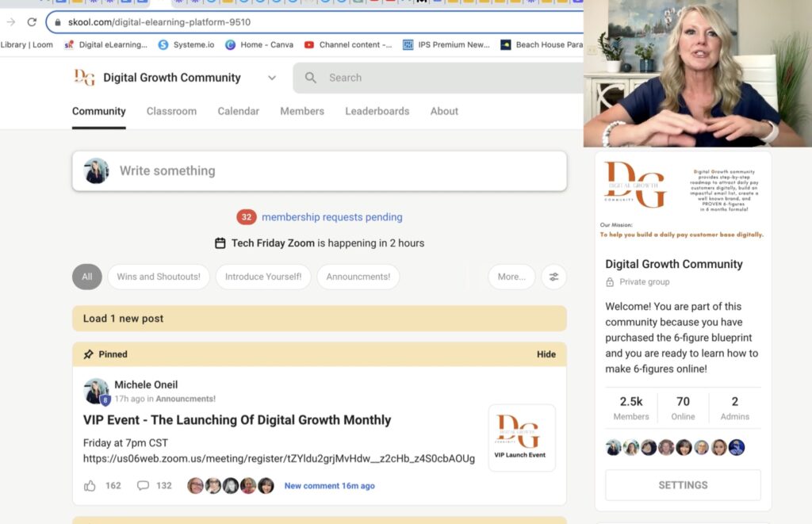This screenshot has width=812, height=524.
Task: Open New comment 16m ago link
Action: pyautogui.click(x=329, y=486)
